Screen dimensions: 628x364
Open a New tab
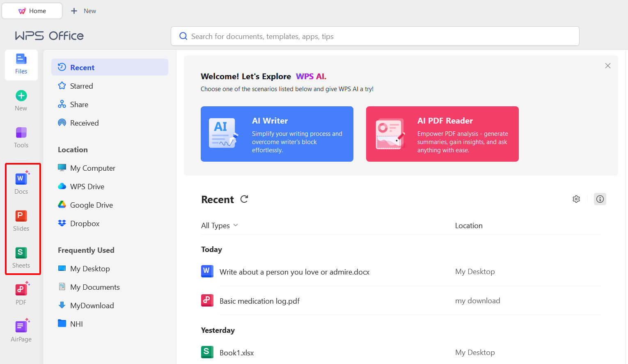83,11
